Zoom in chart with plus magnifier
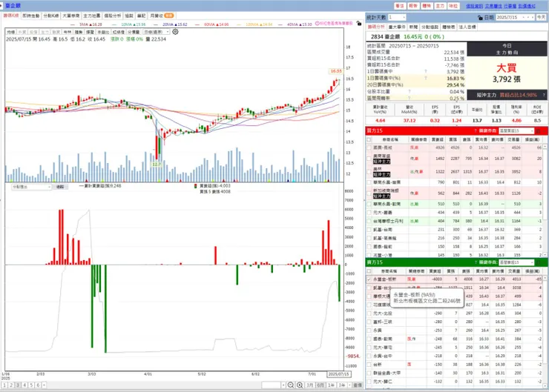The height and width of the screenshot is (392, 549). (x=300, y=385)
